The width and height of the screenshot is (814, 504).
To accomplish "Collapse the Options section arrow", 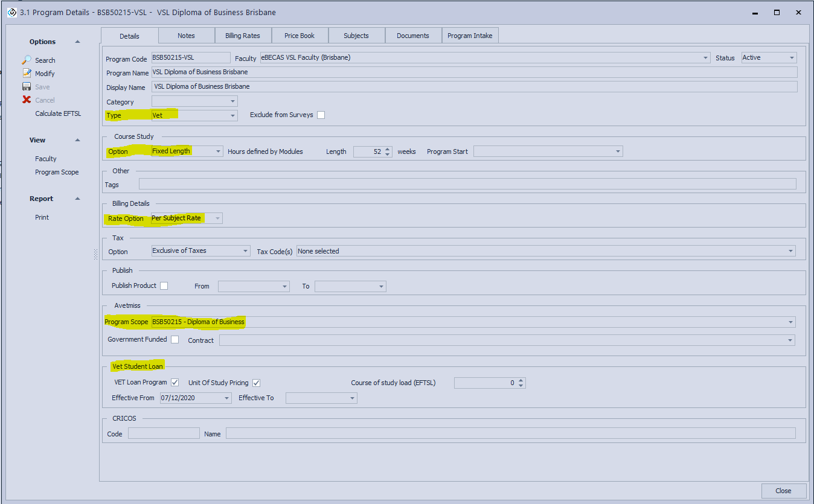I will 77,42.
